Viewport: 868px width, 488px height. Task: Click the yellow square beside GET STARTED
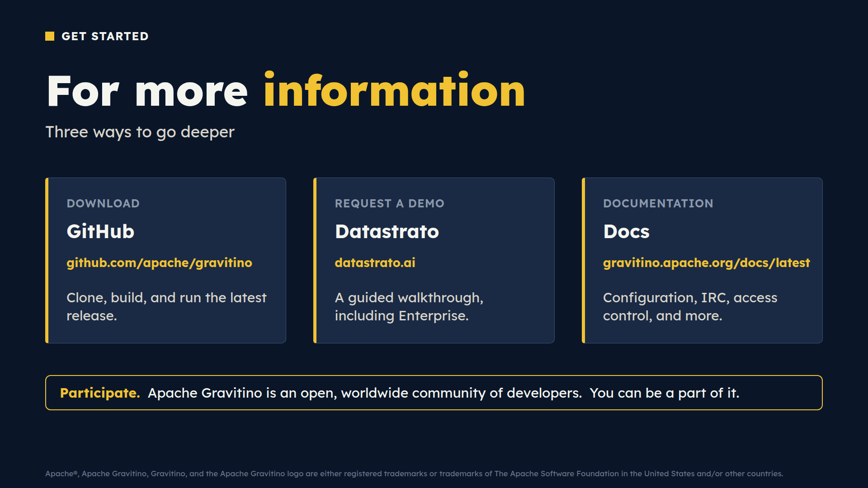pyautogui.click(x=50, y=36)
